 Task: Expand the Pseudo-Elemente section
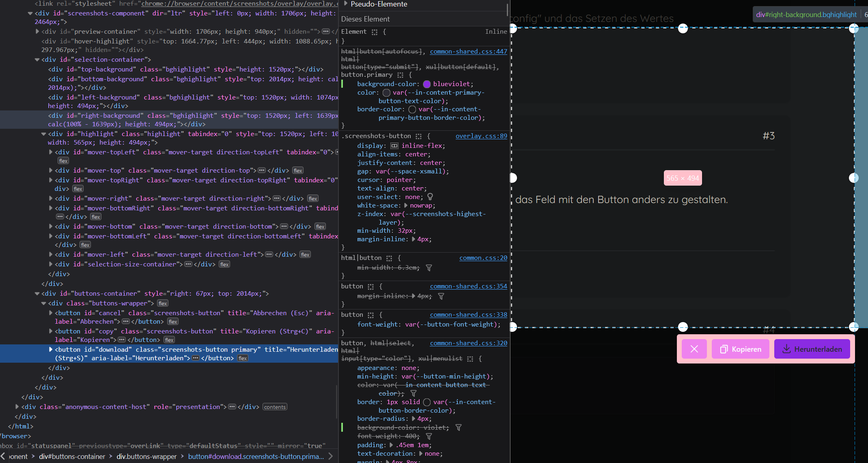tap(346, 4)
